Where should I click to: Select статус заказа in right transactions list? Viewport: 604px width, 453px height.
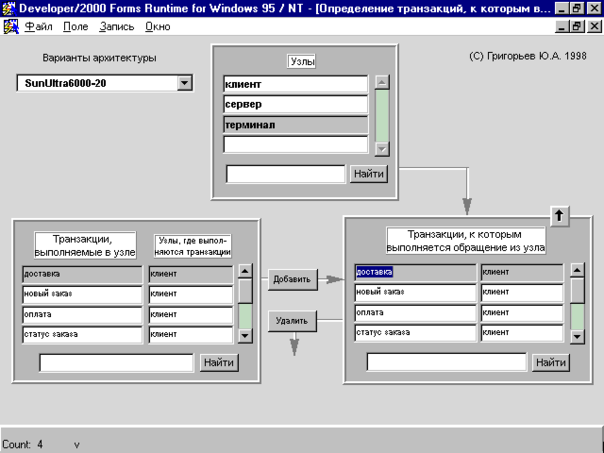(415, 332)
